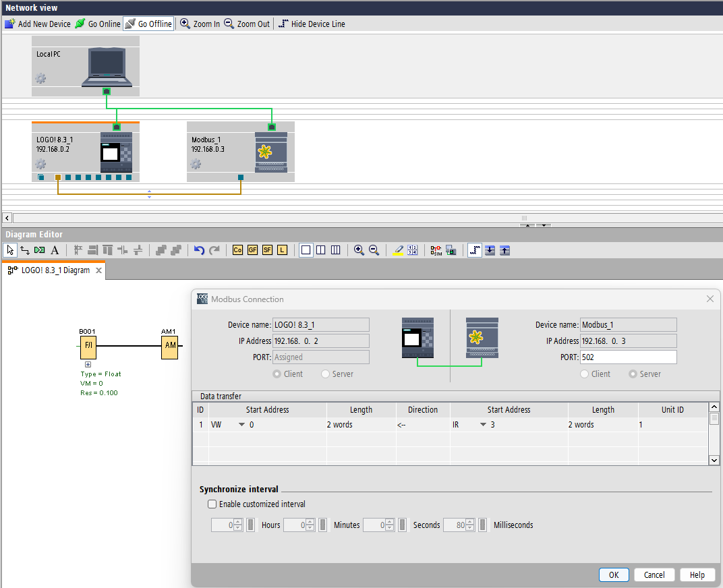Adjust the Seconds spinner arrows

(390, 525)
